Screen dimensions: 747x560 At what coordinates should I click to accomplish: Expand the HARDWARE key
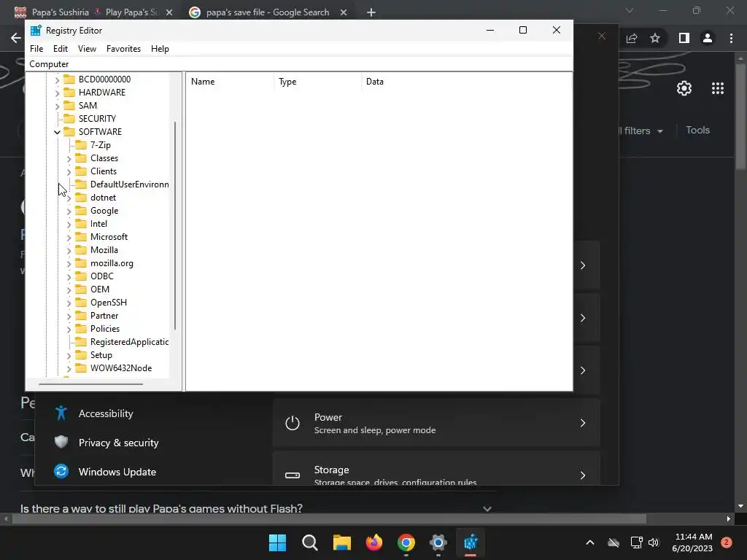coord(57,93)
